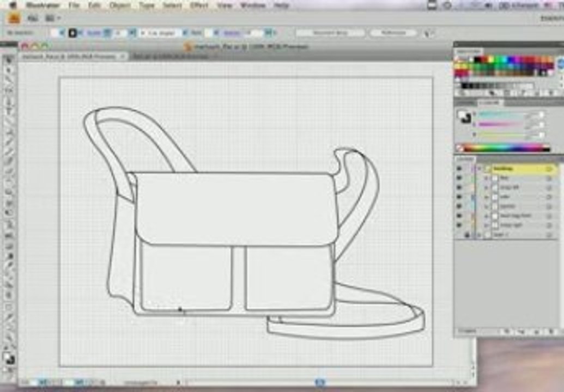Viewport: 564px width, 392px height.
Task: Select the Free Transform tool
Action: coord(9,213)
